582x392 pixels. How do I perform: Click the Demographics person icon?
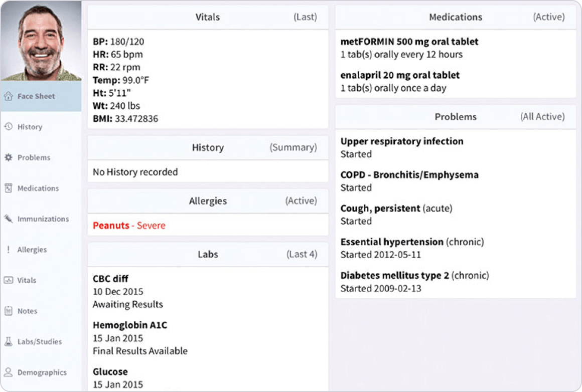point(8,372)
